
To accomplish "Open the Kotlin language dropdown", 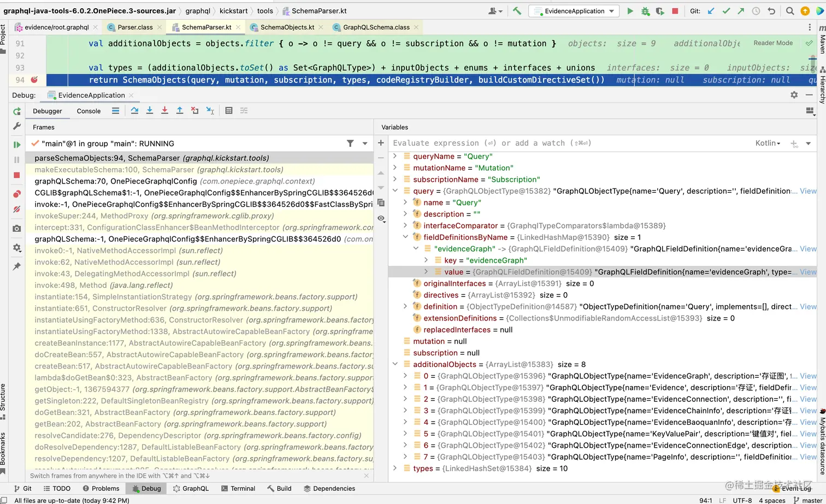I will point(768,143).
